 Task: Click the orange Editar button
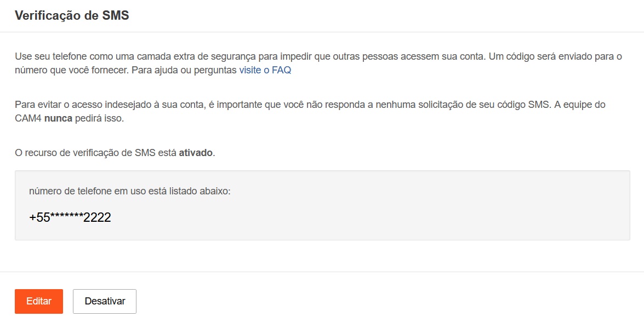[x=39, y=301]
